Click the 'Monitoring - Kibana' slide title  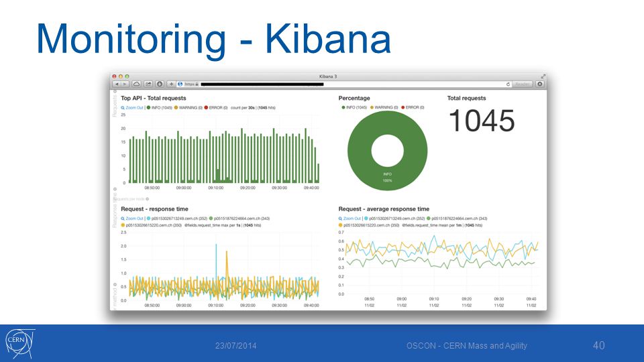(213, 40)
